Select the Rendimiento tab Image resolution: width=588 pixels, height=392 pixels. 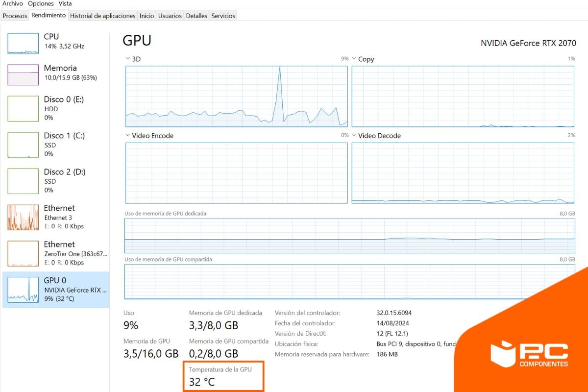click(x=49, y=15)
